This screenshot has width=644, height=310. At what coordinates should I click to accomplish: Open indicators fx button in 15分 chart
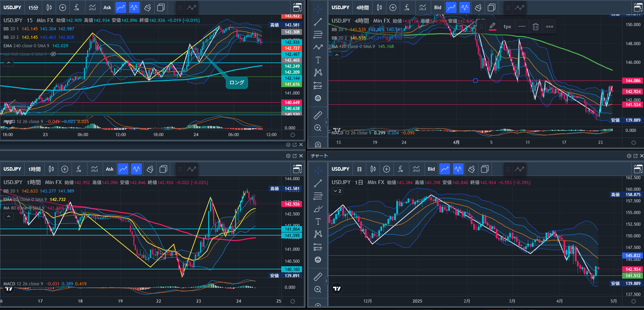click(77, 7)
